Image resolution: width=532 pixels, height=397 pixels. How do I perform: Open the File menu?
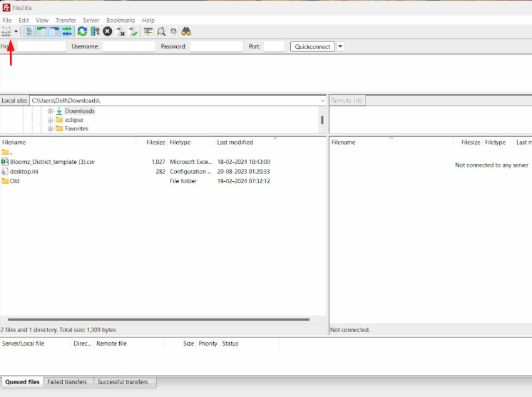pyautogui.click(x=7, y=21)
